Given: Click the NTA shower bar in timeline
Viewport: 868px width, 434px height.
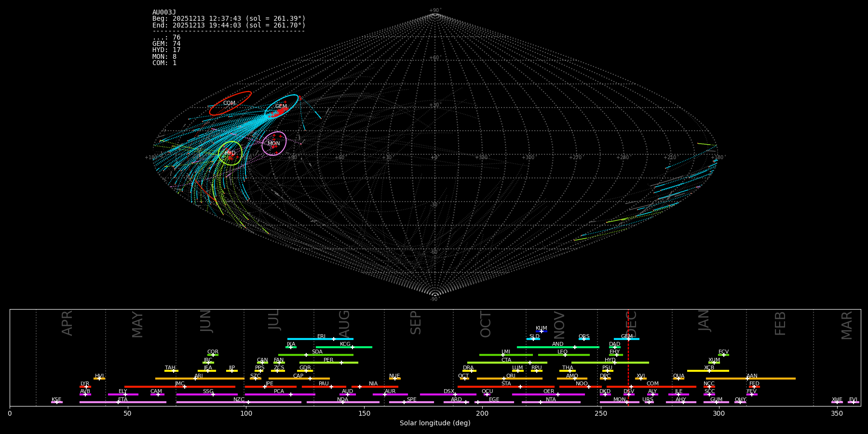Looking at the screenshot, I should click(x=551, y=402).
